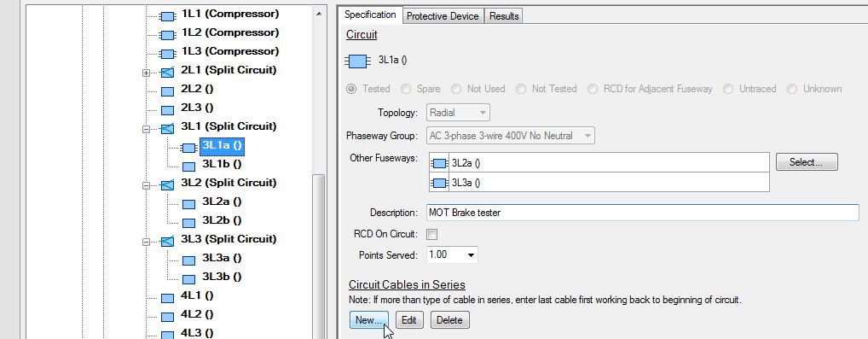Select tree item 1L2 (Compressor)
This screenshot has height=339, width=868.
[230, 32]
